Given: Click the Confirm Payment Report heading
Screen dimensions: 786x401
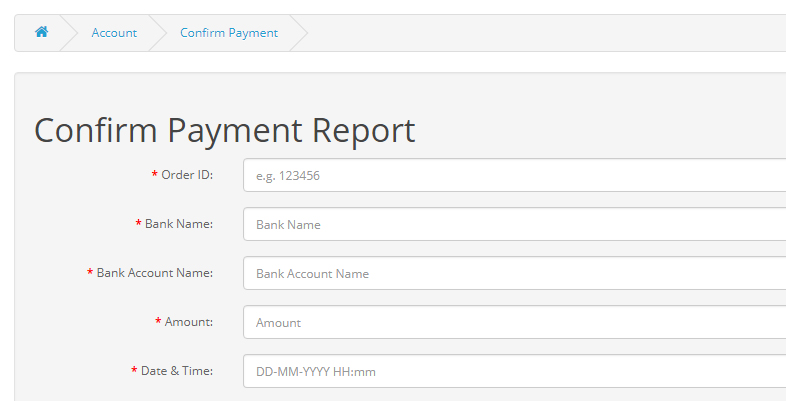Looking at the screenshot, I should pyautogui.click(x=225, y=131).
